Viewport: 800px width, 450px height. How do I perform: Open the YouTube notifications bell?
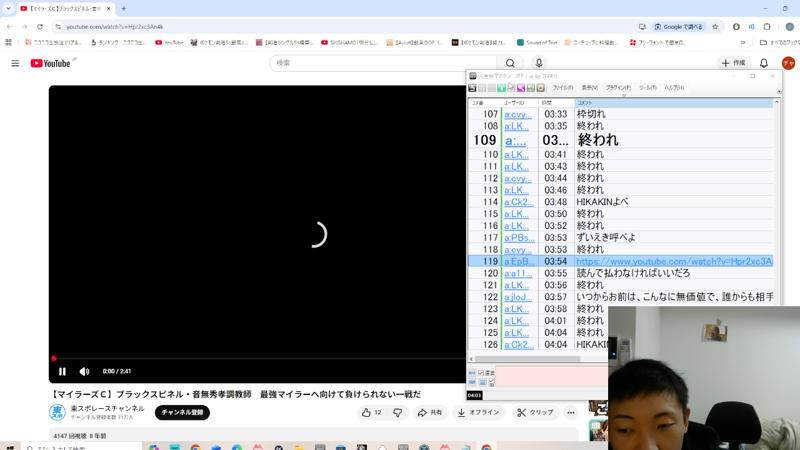click(764, 63)
